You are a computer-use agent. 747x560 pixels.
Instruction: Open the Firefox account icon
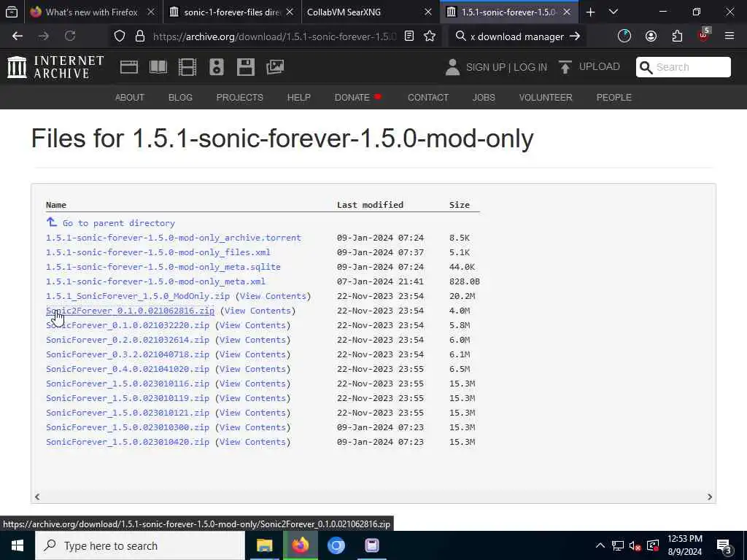[x=651, y=36]
